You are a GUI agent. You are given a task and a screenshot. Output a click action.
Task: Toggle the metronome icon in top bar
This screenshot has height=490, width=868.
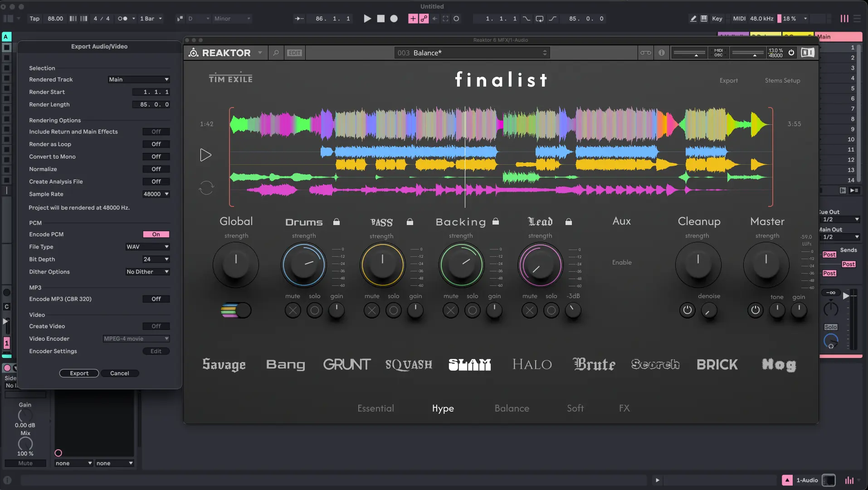(x=122, y=19)
